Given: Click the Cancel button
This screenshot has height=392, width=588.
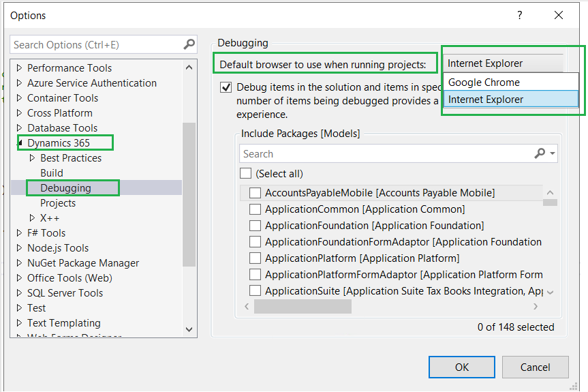Looking at the screenshot, I should pos(535,367).
